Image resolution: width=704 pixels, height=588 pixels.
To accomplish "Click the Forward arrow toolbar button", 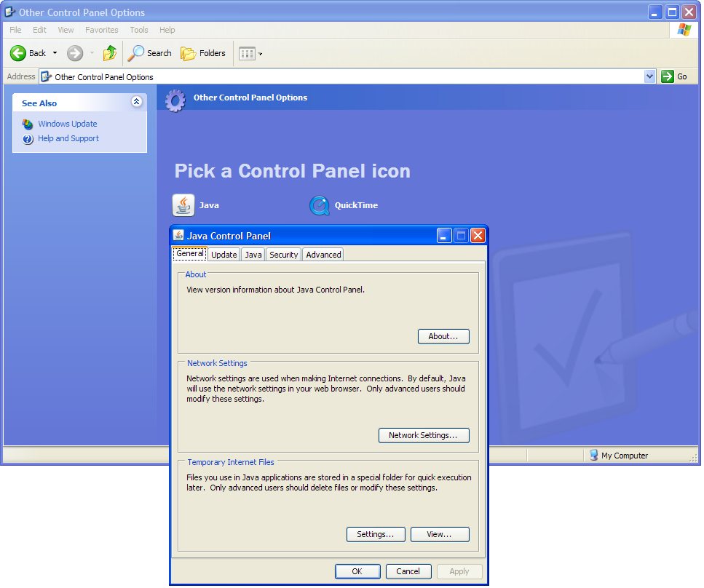I will (x=75, y=53).
